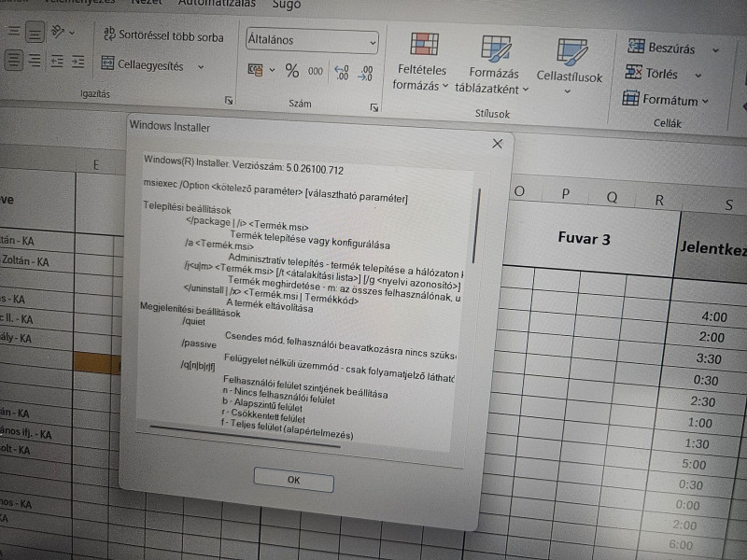This screenshot has height=560, width=747.
Task: Open Formátum cell format menu
Action: tap(666, 99)
